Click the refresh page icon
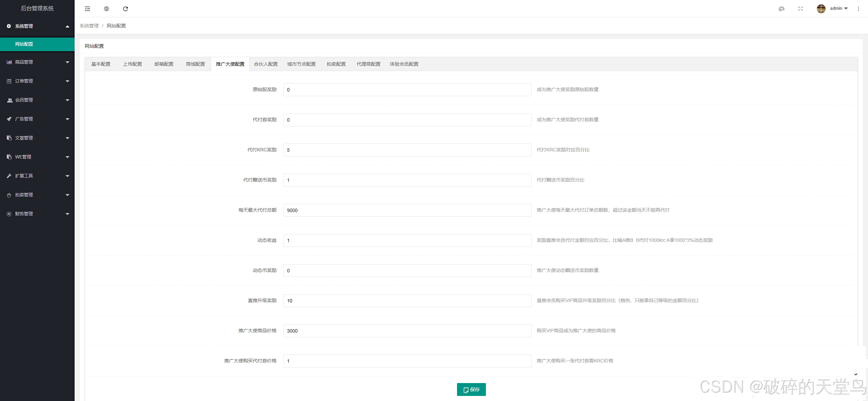This screenshot has width=868, height=401. [125, 9]
